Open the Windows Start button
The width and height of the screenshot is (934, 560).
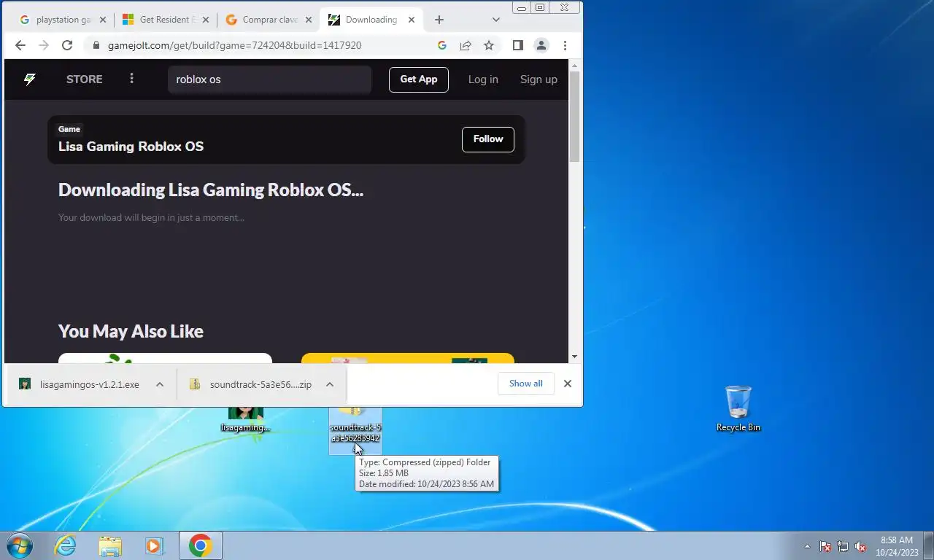[x=19, y=545]
